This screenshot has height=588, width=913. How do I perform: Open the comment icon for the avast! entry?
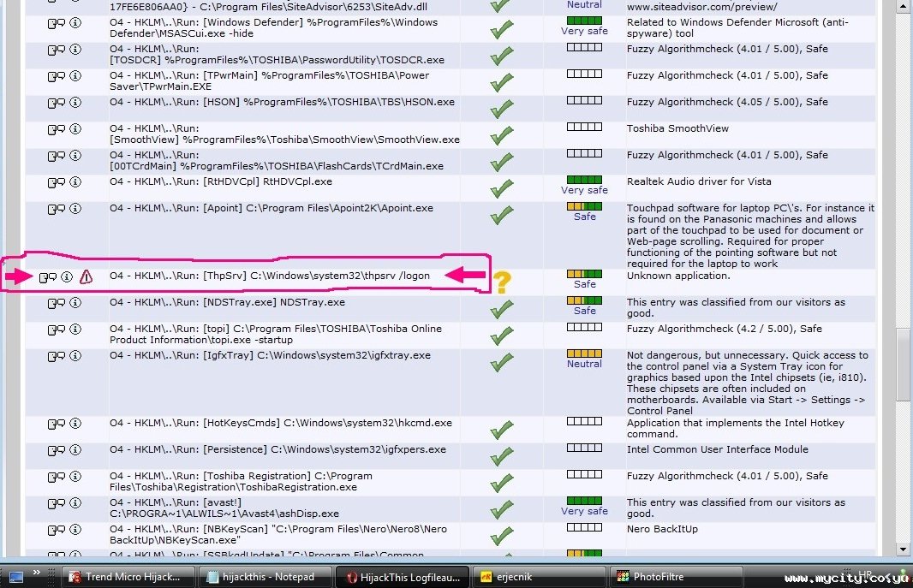click(x=56, y=504)
